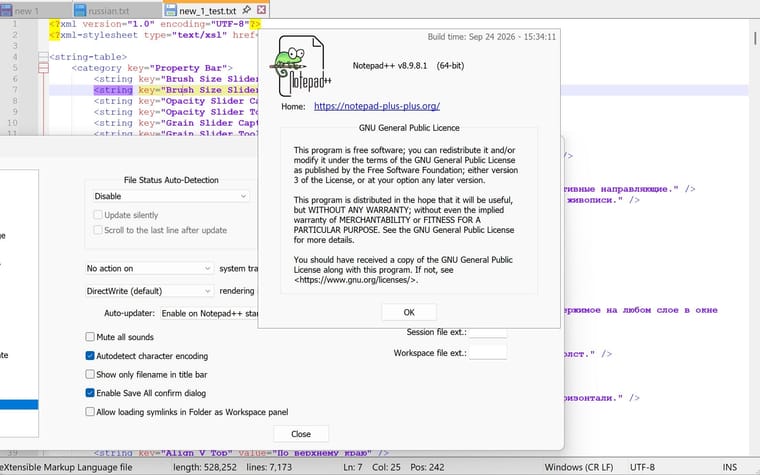Screen dimensions: 760x475
Task: Collapse the category fold marker on line 5
Action: click(x=43, y=68)
